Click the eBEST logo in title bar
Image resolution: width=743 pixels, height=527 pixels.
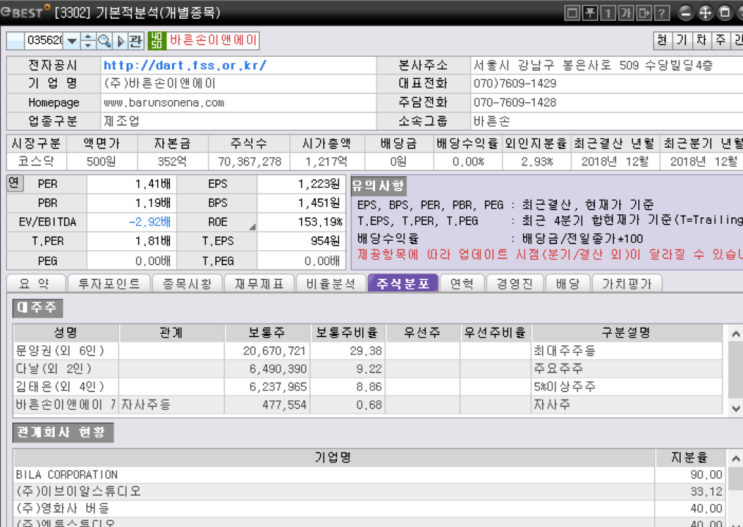26,11
